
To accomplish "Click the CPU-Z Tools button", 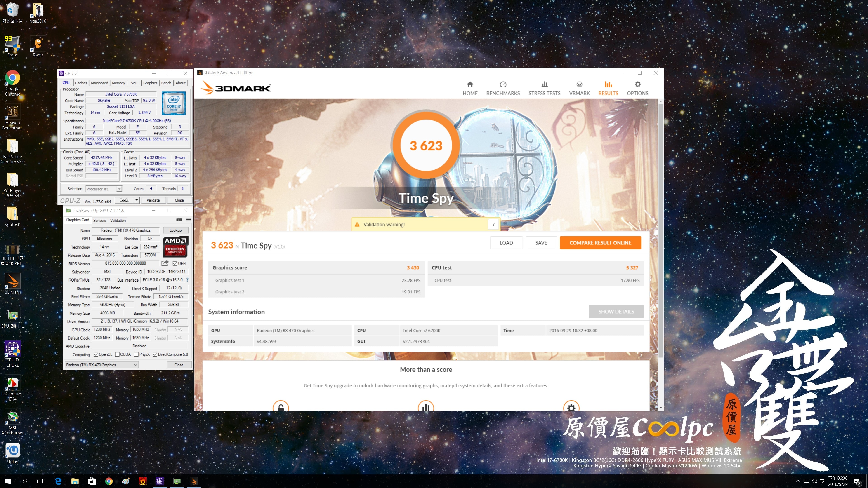I will pos(124,200).
